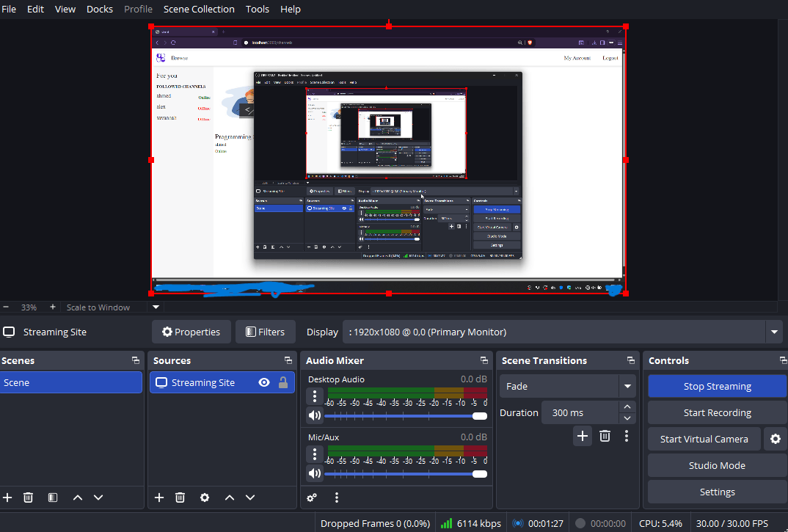Pop out the Audio Mixer dock
This screenshot has width=788, height=532.
tap(484, 360)
